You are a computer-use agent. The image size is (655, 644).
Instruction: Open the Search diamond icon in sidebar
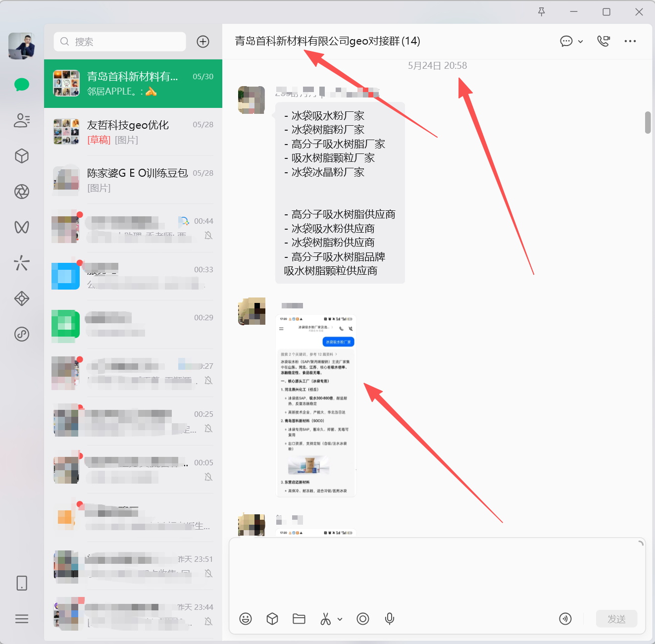point(22,298)
